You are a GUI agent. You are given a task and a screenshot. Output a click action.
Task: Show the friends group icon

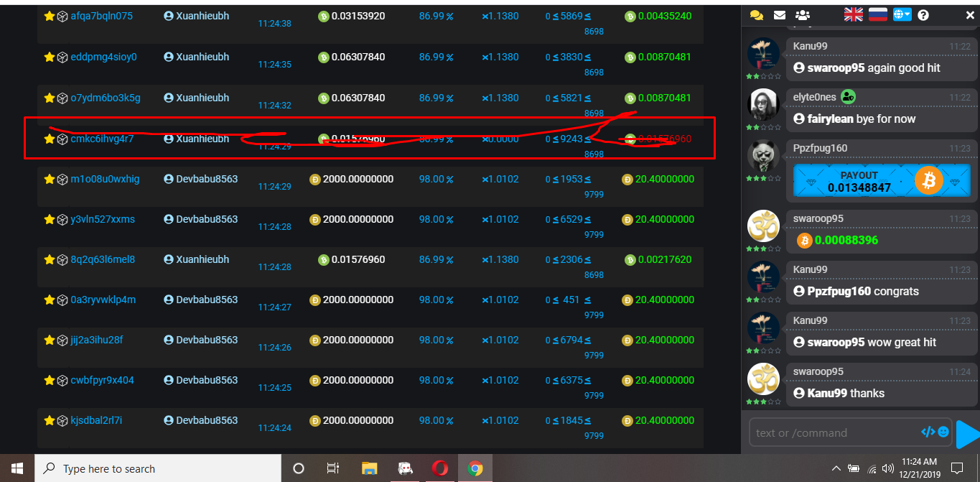click(803, 15)
